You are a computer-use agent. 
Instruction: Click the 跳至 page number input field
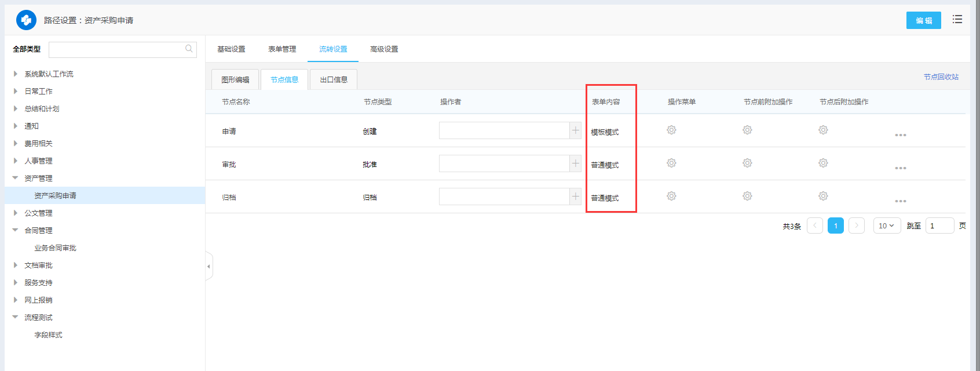click(939, 225)
